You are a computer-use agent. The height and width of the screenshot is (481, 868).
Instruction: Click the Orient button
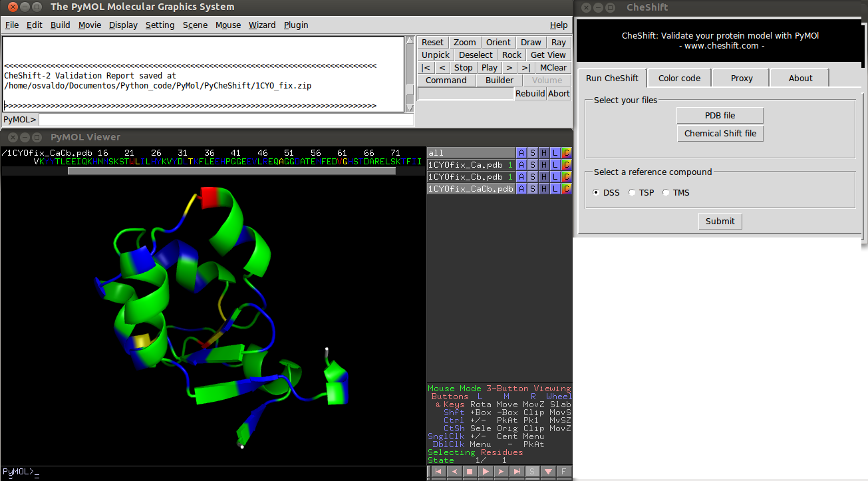[x=498, y=42]
